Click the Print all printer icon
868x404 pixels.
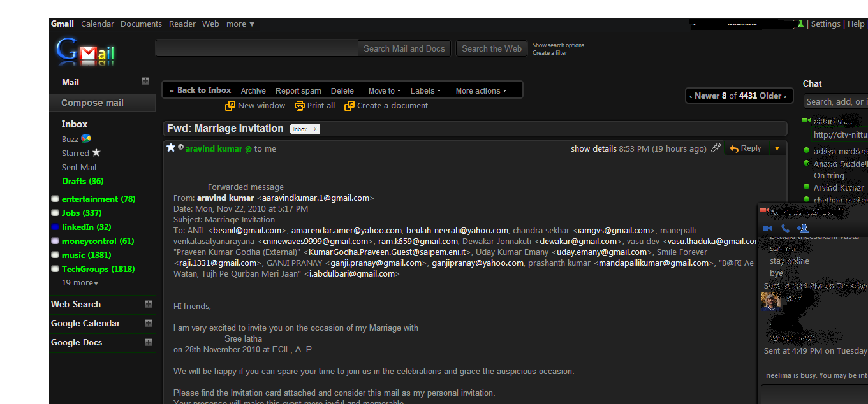[299, 106]
